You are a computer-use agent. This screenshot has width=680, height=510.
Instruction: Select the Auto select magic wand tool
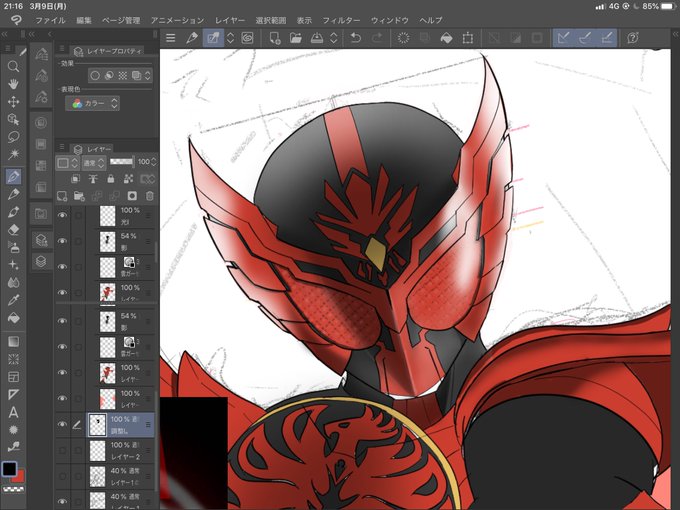point(13,154)
